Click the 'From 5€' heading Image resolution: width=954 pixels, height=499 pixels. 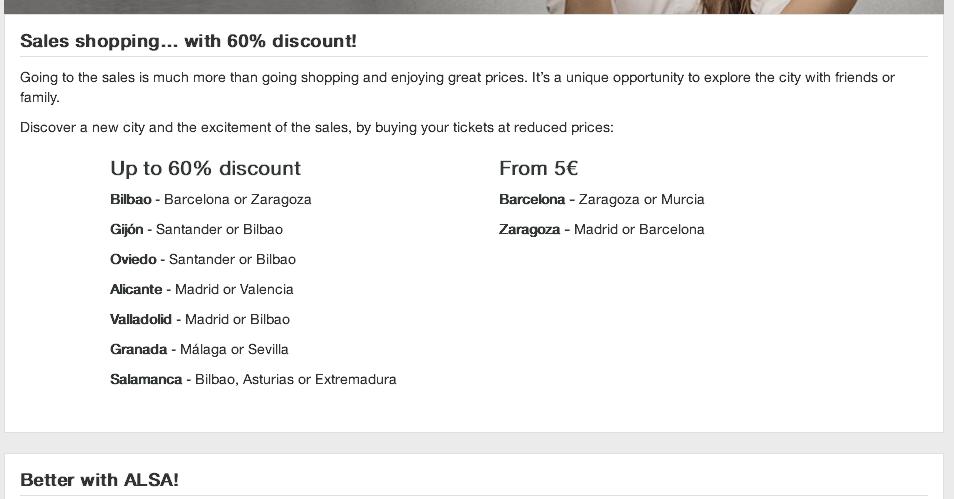click(538, 168)
